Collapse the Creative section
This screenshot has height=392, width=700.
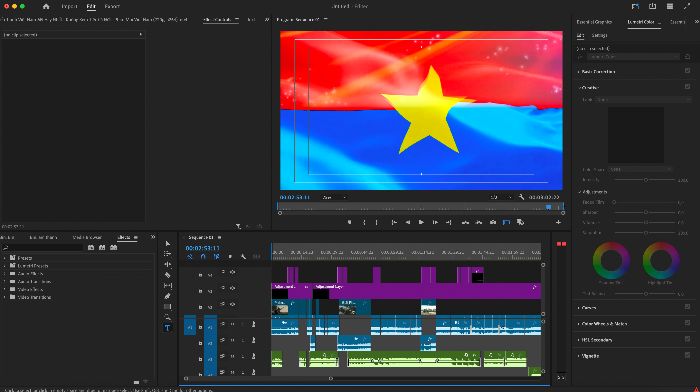(579, 88)
